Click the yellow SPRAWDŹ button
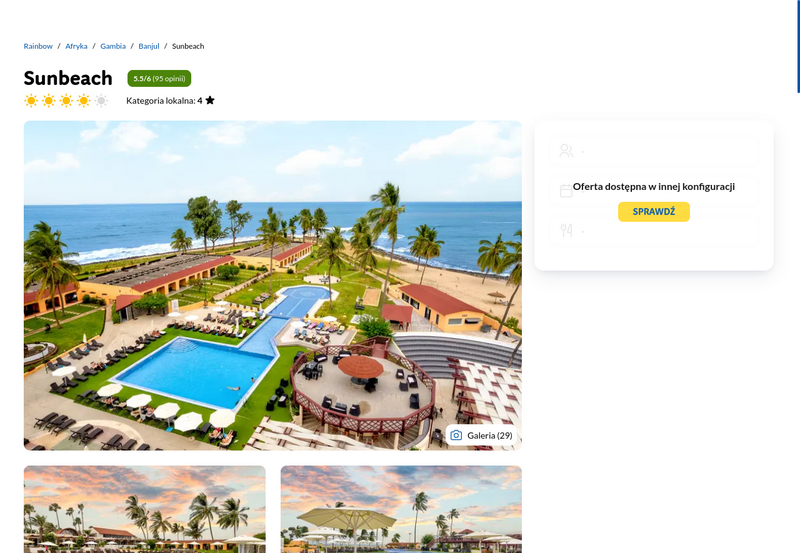 coord(654,212)
